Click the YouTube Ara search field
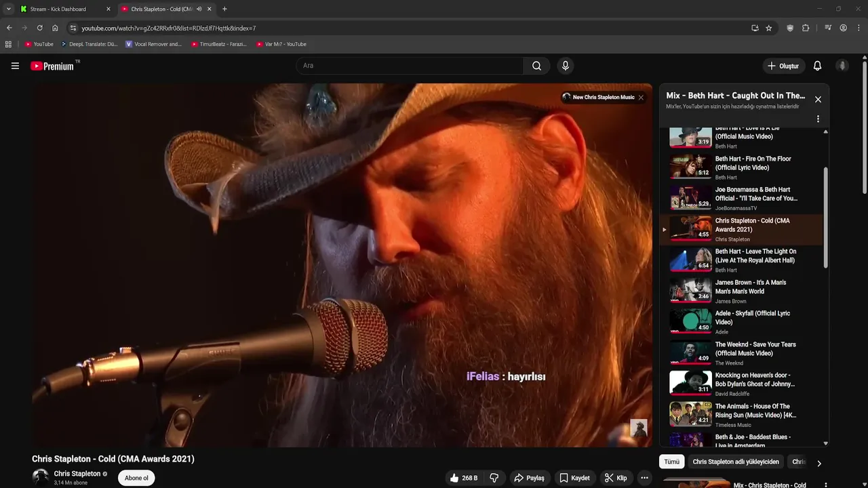Viewport: 868px width, 488px height. [x=410, y=66]
